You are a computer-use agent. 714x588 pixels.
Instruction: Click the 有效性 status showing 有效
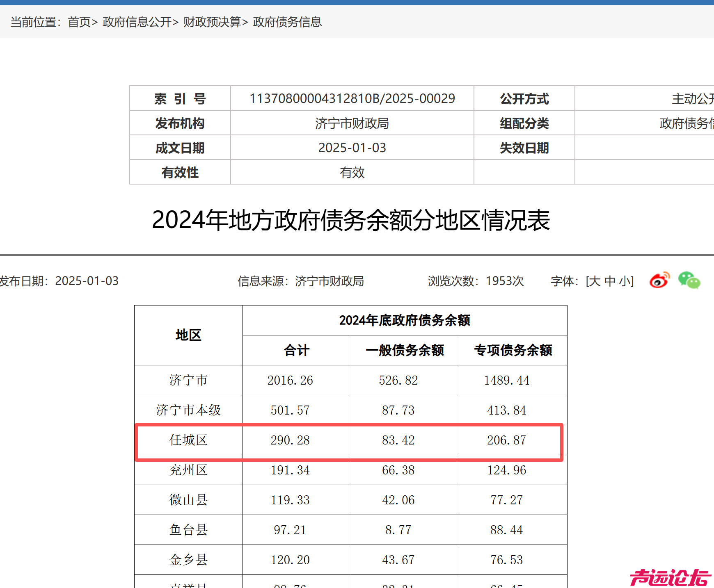click(352, 173)
